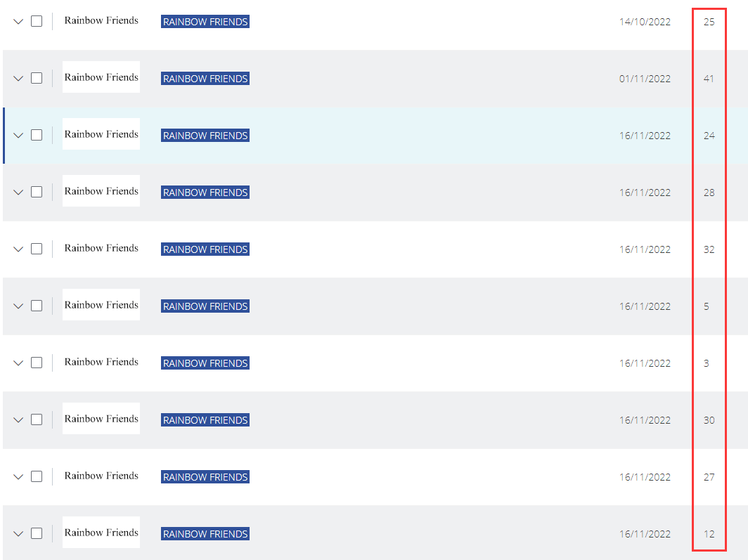Viewport: 748px width, 560px height.
Task: Choose RAINBOW FRIENDS tag in the count 12 row
Action: pyautogui.click(x=205, y=534)
